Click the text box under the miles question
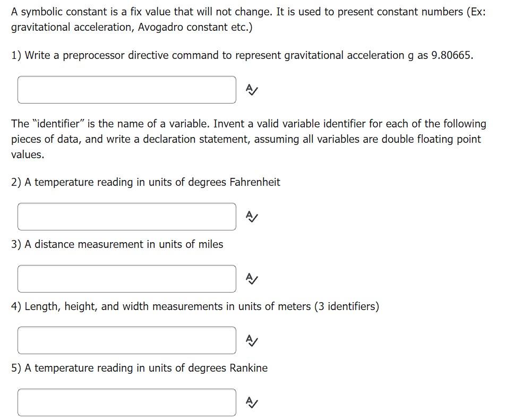The image size is (523, 420). coord(127,278)
